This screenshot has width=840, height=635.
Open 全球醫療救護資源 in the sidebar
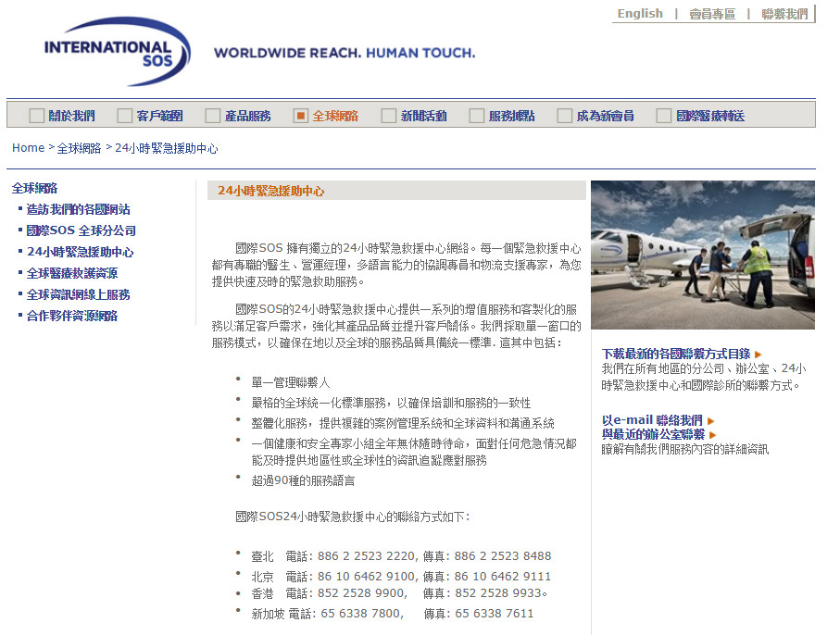(72, 273)
